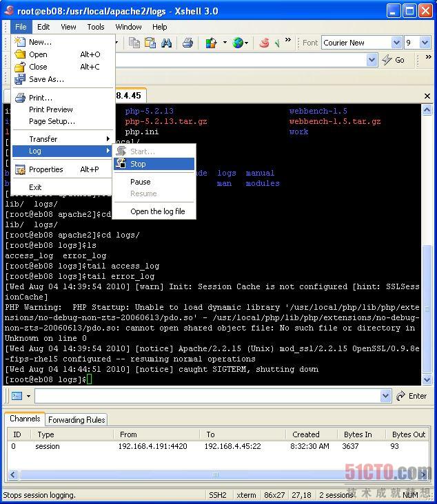The height and width of the screenshot is (504, 437).
Task: Click channels list left scroll arrow
Action: 13,474
